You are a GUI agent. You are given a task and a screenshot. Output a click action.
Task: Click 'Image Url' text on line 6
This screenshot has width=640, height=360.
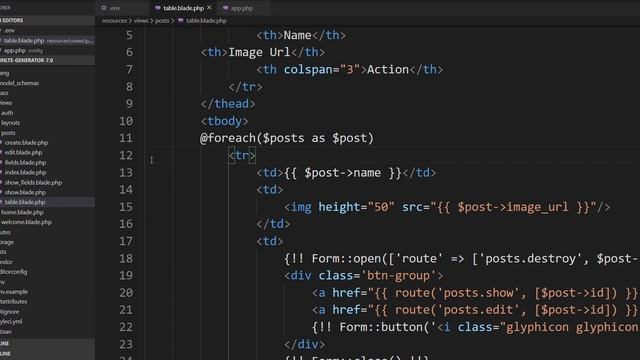pos(259,52)
